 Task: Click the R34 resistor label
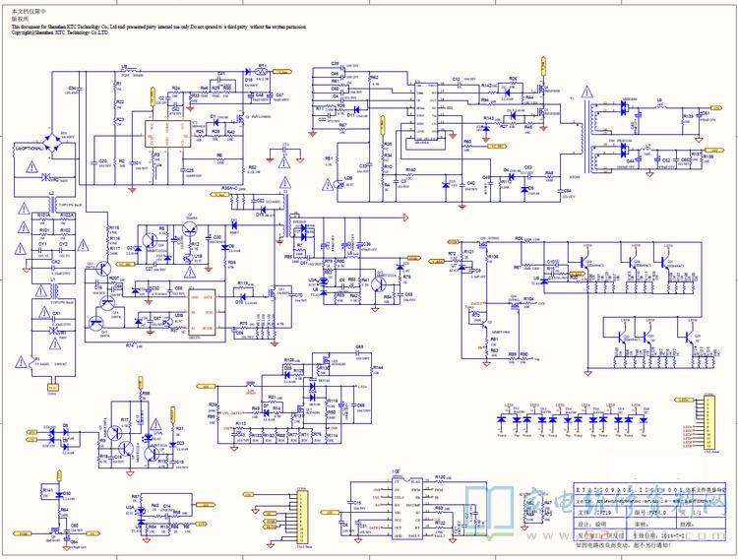click(389, 156)
